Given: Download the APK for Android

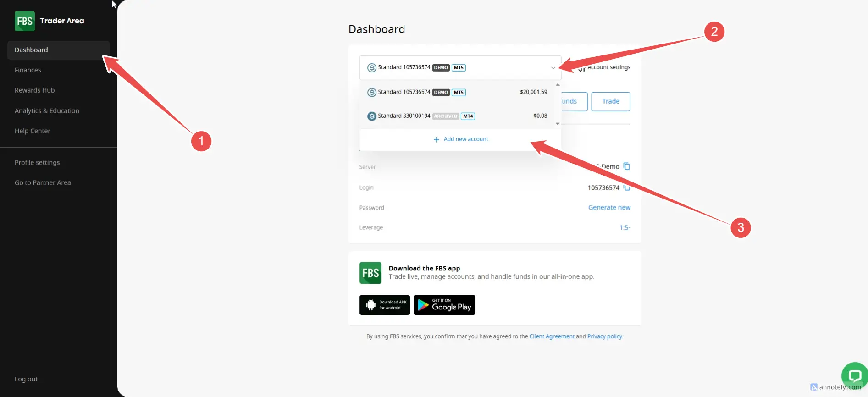Looking at the screenshot, I should 385,305.
